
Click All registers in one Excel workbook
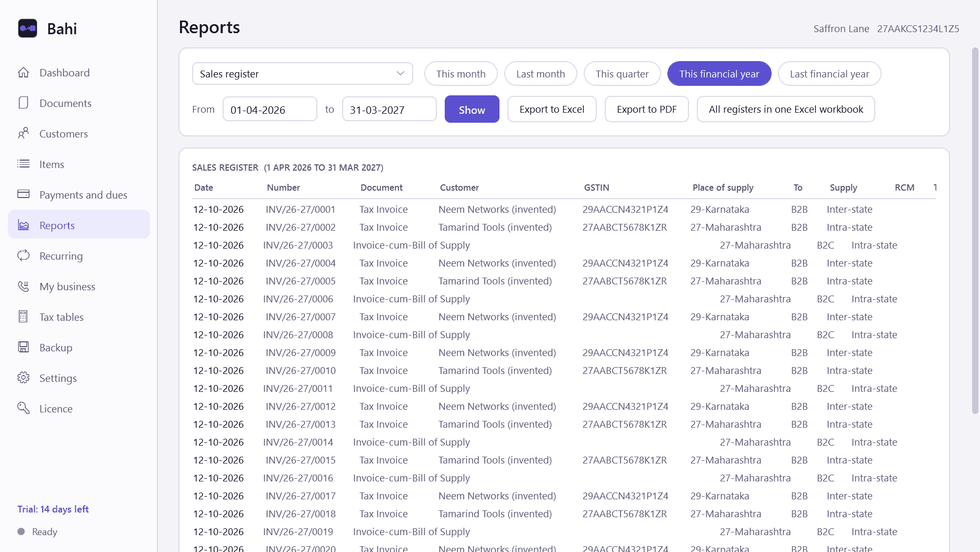(x=786, y=109)
